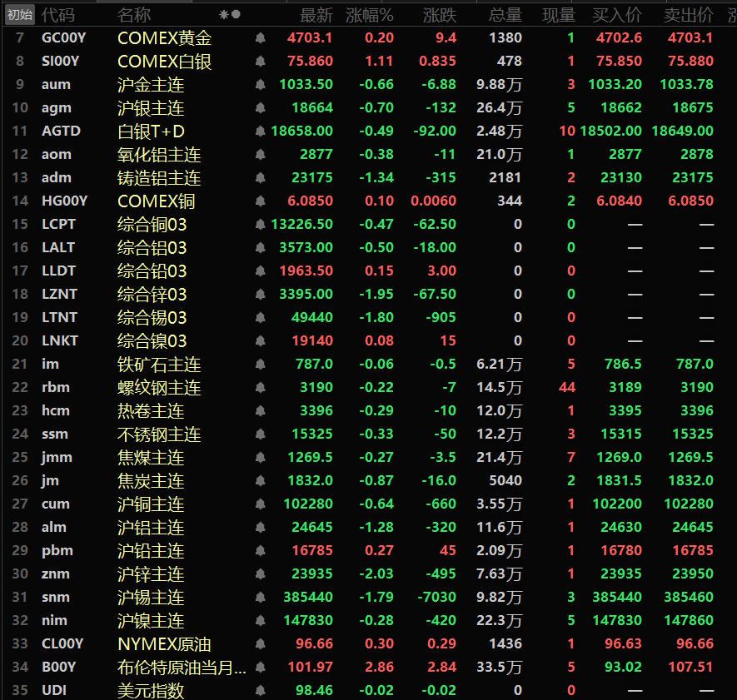Viewport: 737px width, 700px height.
Task: Open 布伦特原油当月 contract row
Action: coord(182,668)
